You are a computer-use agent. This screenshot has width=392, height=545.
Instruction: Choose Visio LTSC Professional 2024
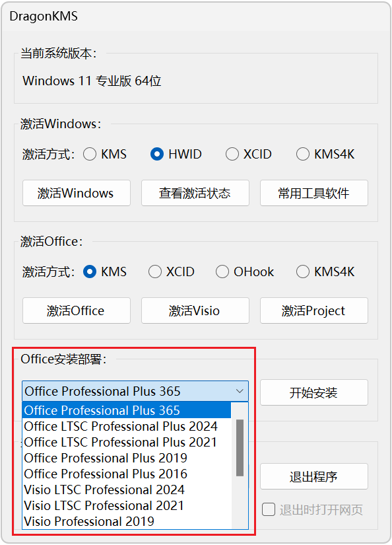(x=127, y=490)
